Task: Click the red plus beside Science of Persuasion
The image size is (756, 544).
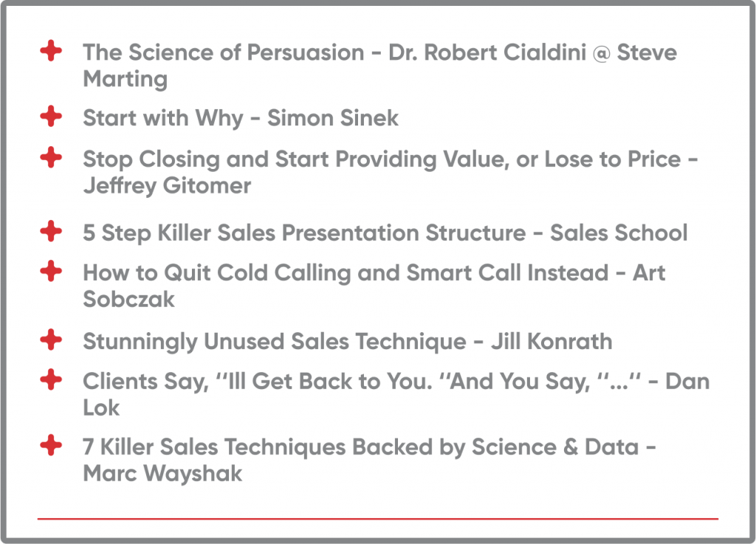Action: [x=50, y=52]
